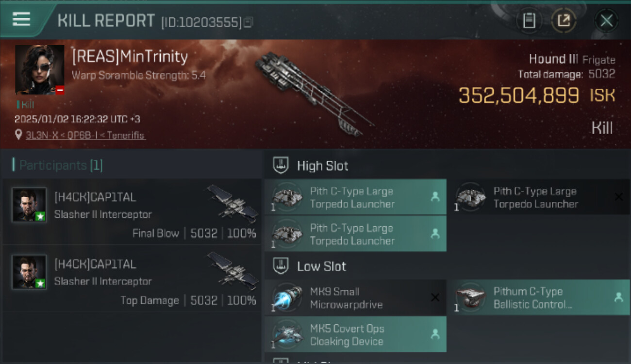Select the Top Damage CAP1TAL portrait

[x=29, y=272]
